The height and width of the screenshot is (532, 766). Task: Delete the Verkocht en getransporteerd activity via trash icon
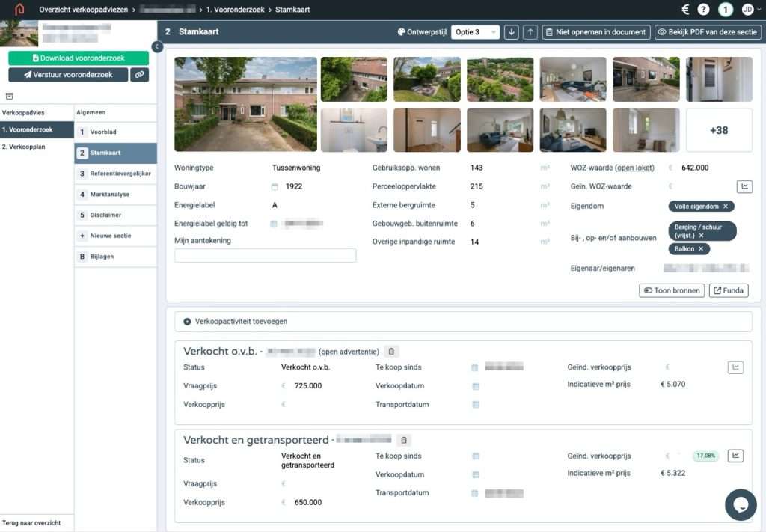click(404, 440)
